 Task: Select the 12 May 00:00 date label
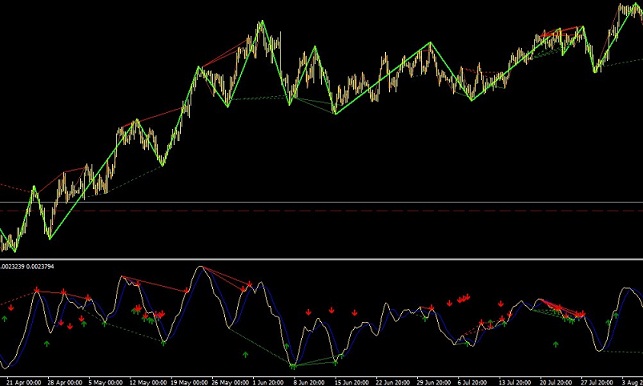click(x=148, y=382)
